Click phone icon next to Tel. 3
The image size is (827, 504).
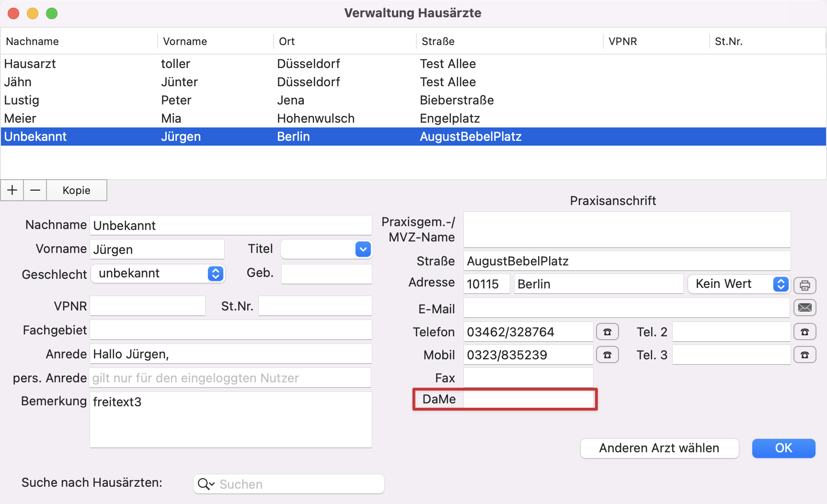(805, 355)
